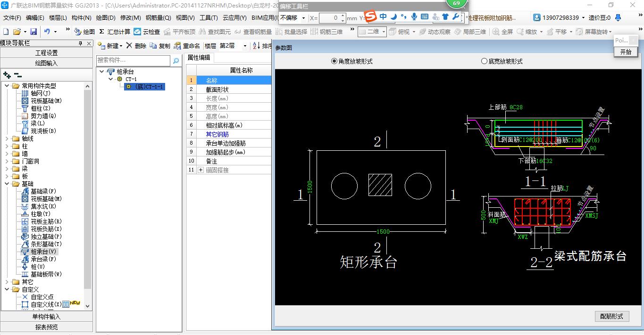Collapse 基础 folder in navigator
Screen dimensions: 644x335
coord(7,184)
